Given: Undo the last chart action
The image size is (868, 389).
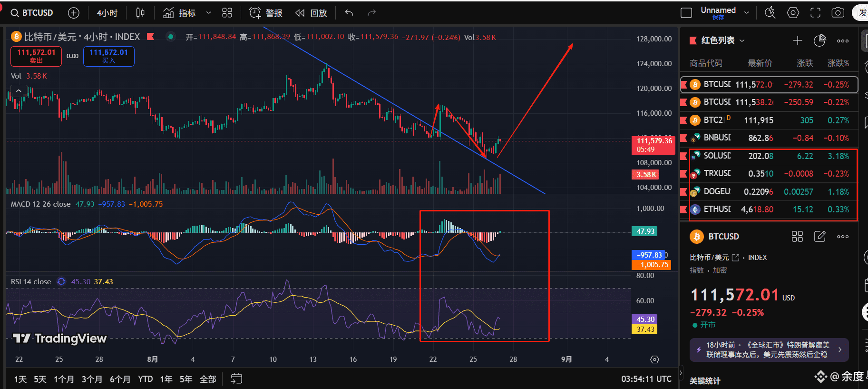Looking at the screenshot, I should 349,13.
